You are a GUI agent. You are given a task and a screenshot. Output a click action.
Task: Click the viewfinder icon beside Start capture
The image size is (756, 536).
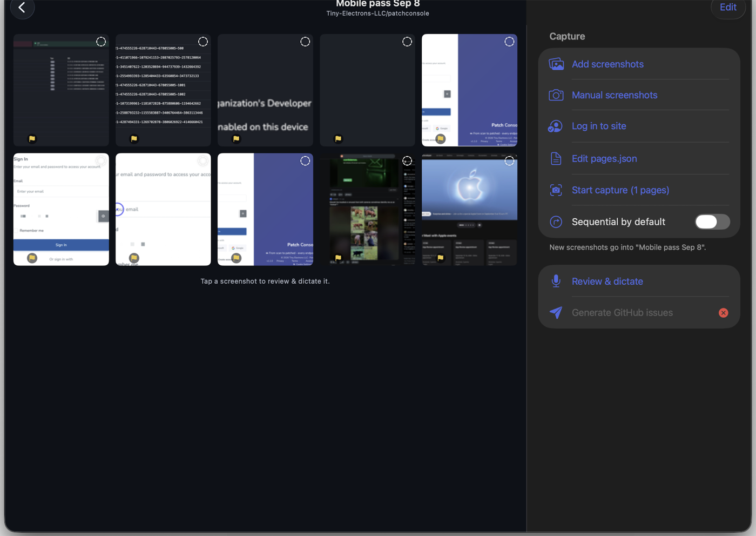click(556, 190)
